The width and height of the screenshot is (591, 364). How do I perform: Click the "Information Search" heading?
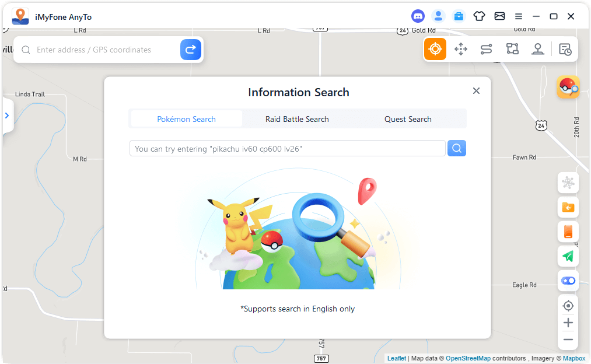point(299,92)
